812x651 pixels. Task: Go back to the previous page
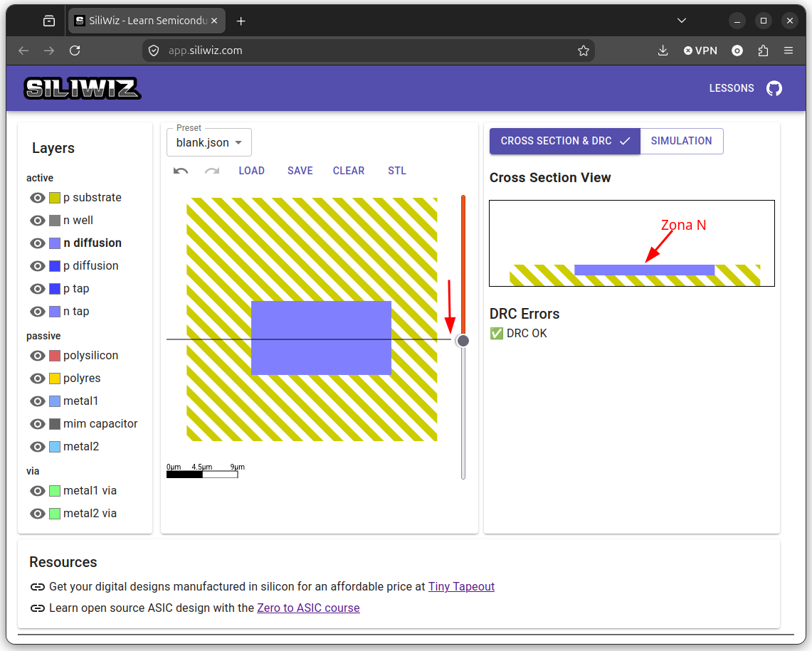coord(23,51)
